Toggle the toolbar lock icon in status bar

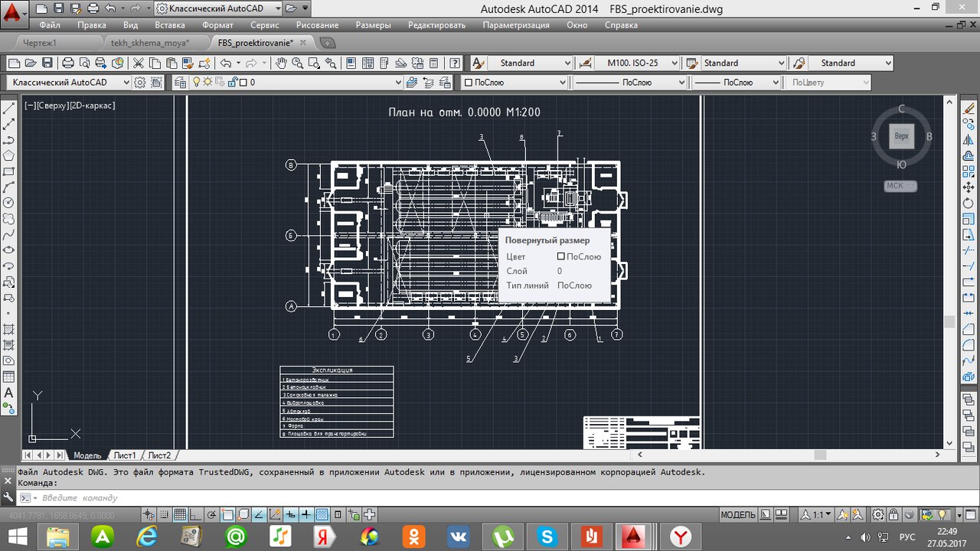click(x=893, y=514)
